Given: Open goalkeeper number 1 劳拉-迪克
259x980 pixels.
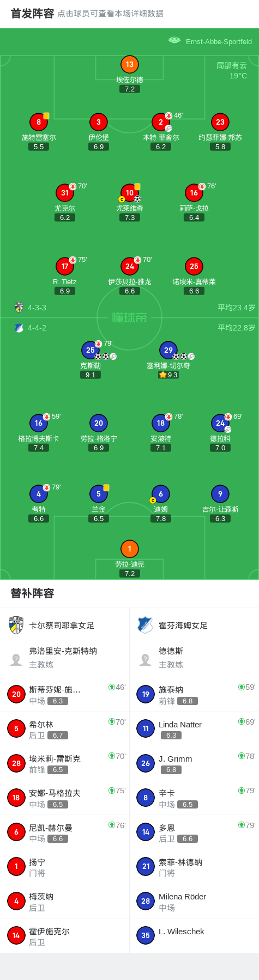Looking at the screenshot, I should (129, 549).
